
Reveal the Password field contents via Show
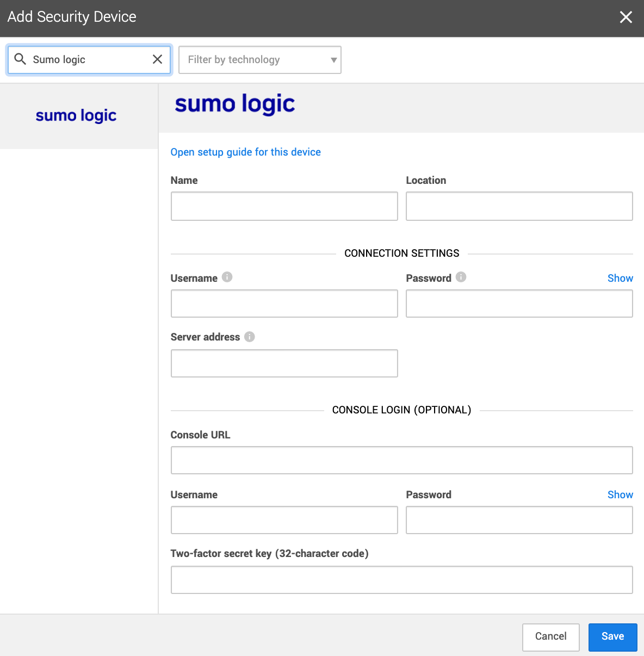[620, 278]
